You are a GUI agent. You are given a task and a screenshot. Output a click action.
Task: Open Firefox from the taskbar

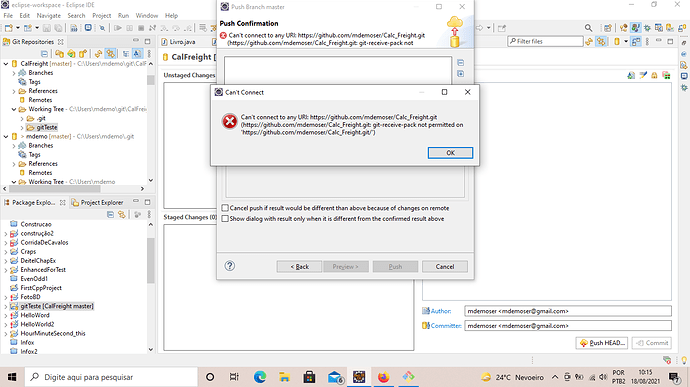coord(383,377)
